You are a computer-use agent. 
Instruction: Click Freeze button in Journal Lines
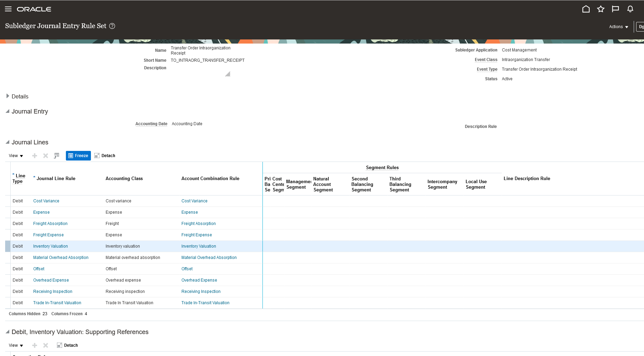point(78,156)
